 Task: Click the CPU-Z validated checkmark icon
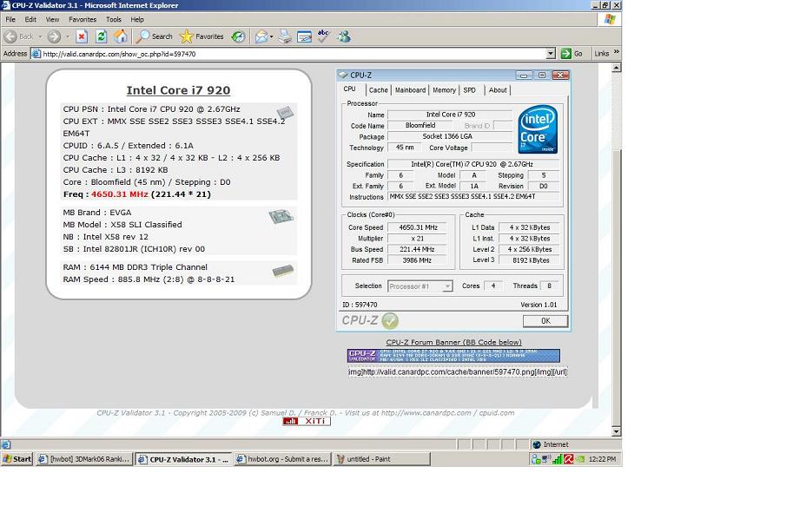pyautogui.click(x=390, y=320)
